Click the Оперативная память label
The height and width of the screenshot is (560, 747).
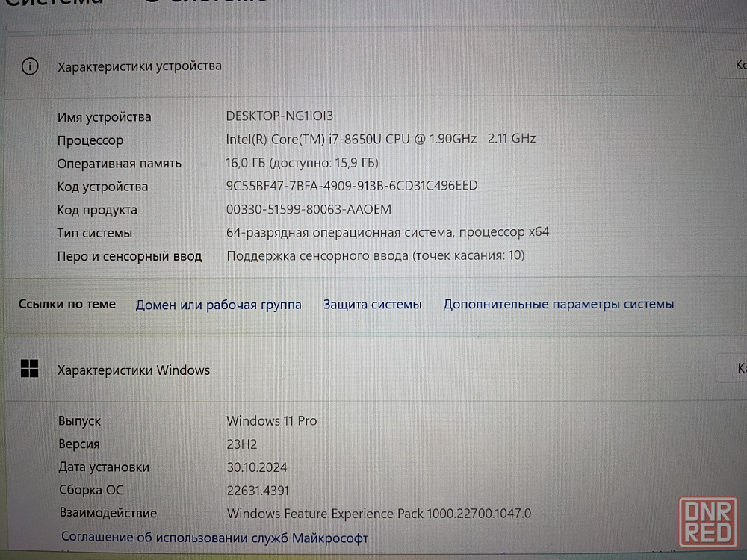pos(119,164)
